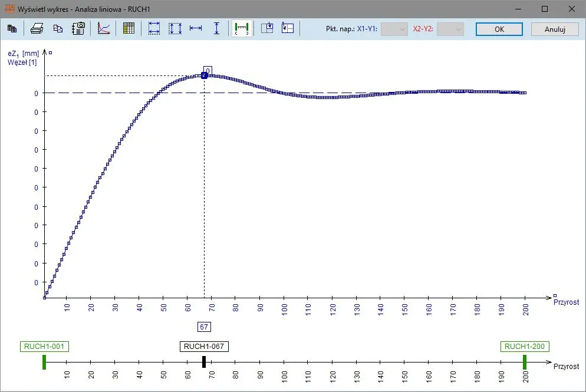The width and height of the screenshot is (586, 392).
Task: Select the highlighted peak point on the curve
Action: pos(204,75)
